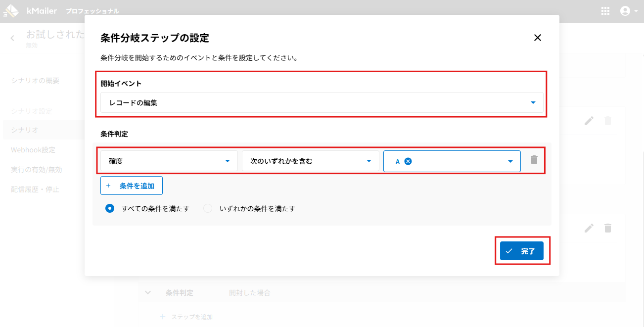Go to Webhook設定 in sidebar

(33, 150)
